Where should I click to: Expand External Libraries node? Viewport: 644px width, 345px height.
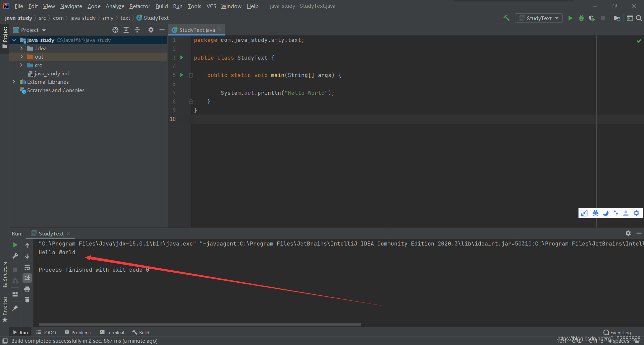pyautogui.click(x=14, y=82)
